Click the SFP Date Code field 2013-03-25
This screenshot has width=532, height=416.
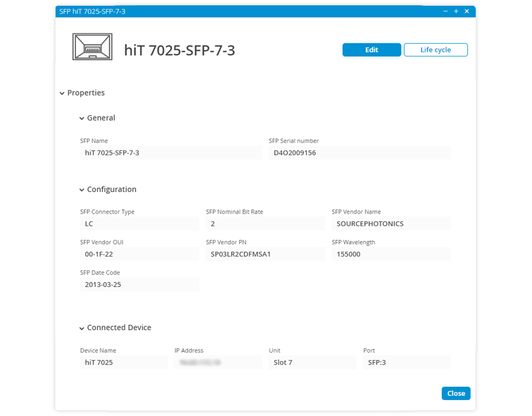[x=139, y=284]
